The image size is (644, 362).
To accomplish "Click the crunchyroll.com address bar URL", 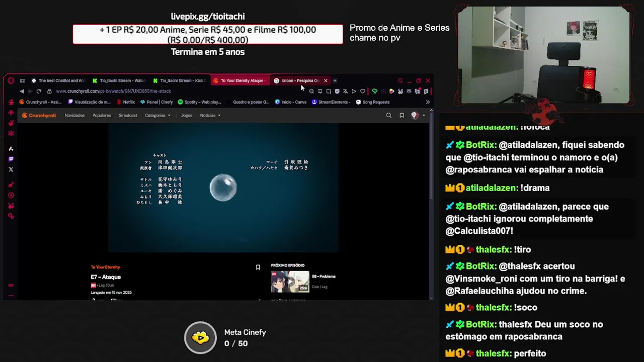I will (x=114, y=91).
